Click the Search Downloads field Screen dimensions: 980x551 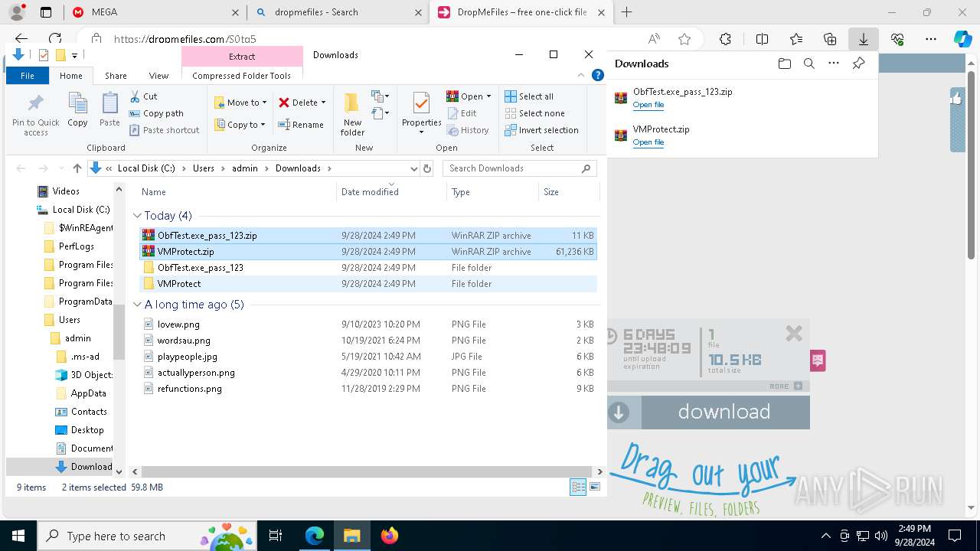click(x=519, y=168)
